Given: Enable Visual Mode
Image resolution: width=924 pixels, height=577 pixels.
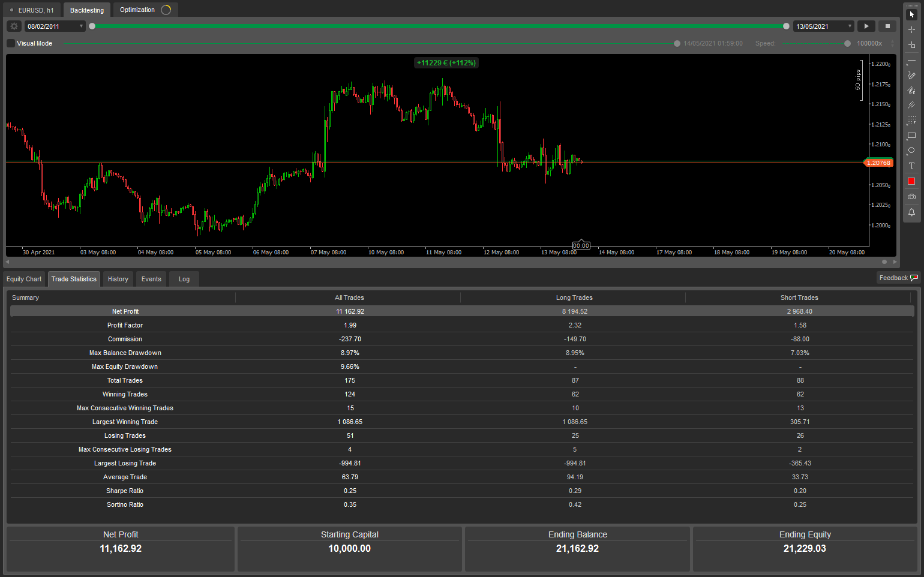Looking at the screenshot, I should coord(10,43).
